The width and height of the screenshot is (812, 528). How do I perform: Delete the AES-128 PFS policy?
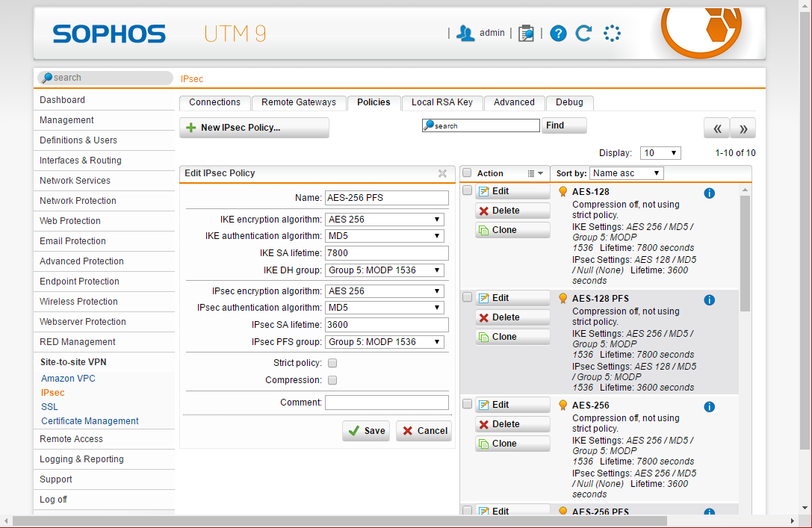point(512,317)
